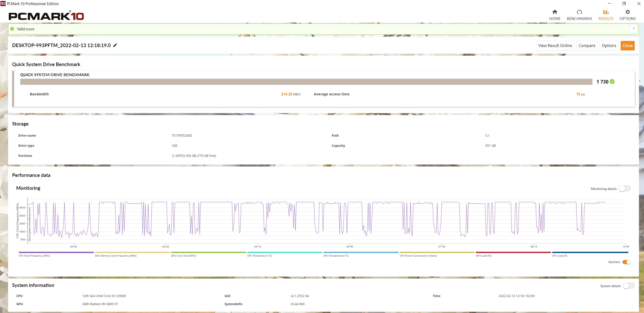The image size is (644, 313).
Task: Open the Options gear icon
Action: point(627,12)
